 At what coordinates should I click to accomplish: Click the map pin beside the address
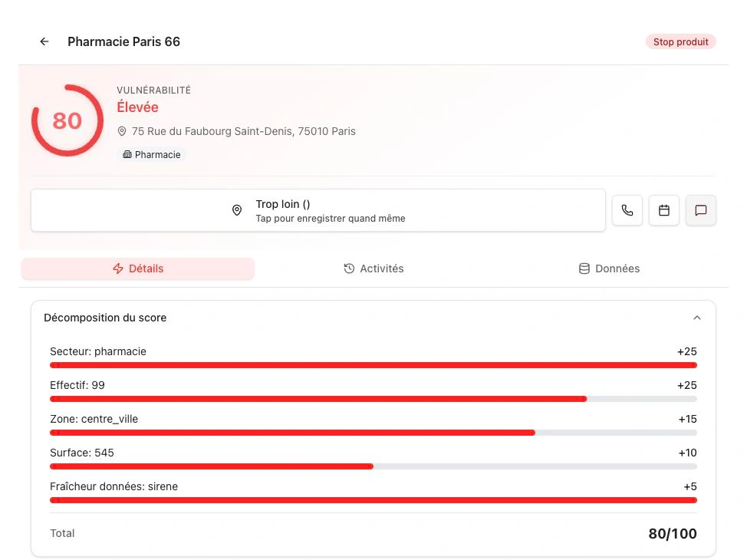[x=122, y=131]
